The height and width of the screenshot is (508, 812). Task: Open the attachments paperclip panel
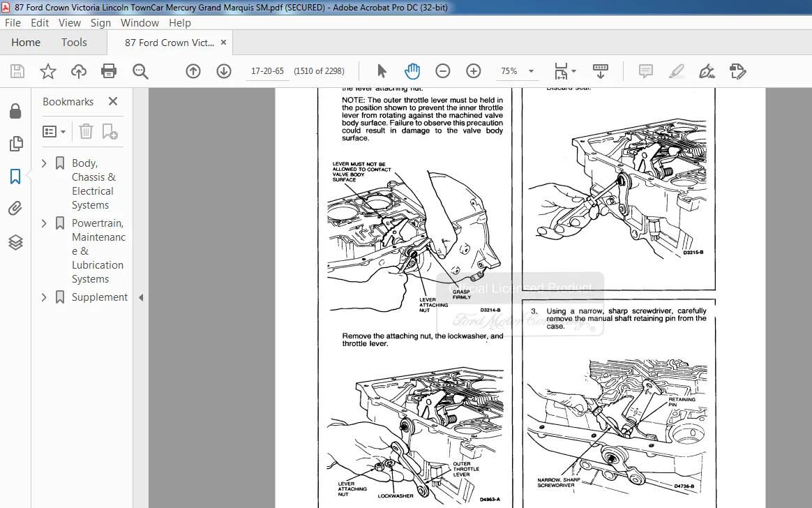click(15, 208)
